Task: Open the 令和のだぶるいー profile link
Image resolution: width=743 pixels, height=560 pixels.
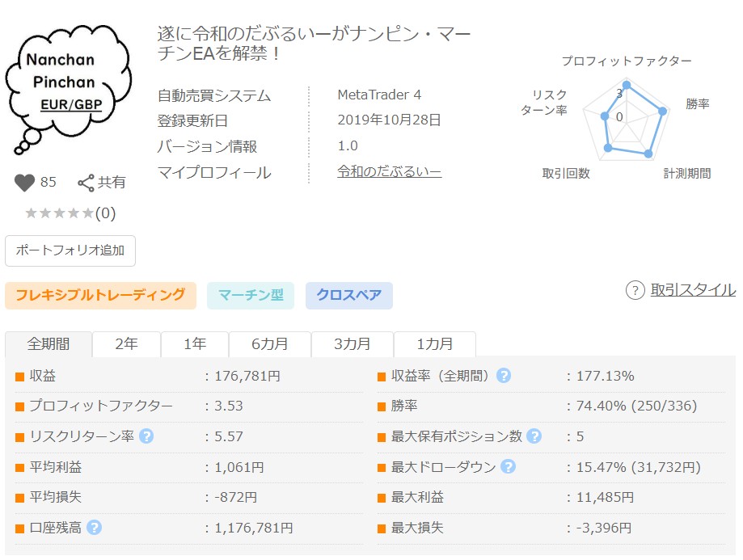Action: (389, 172)
